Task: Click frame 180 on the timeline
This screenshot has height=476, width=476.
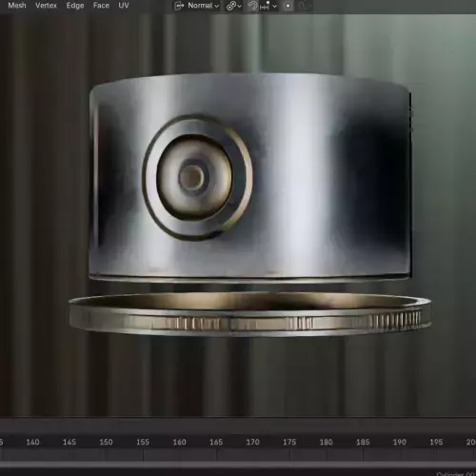Action: pos(327,442)
